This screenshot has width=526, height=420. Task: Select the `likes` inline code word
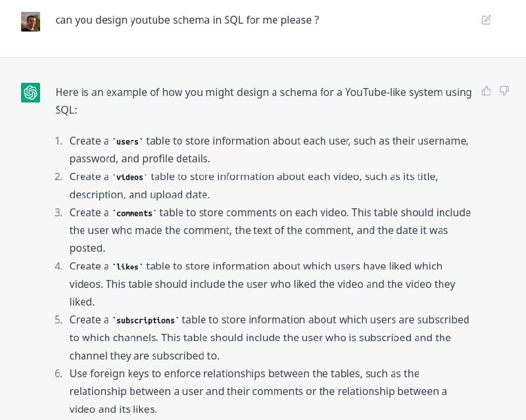(128, 267)
